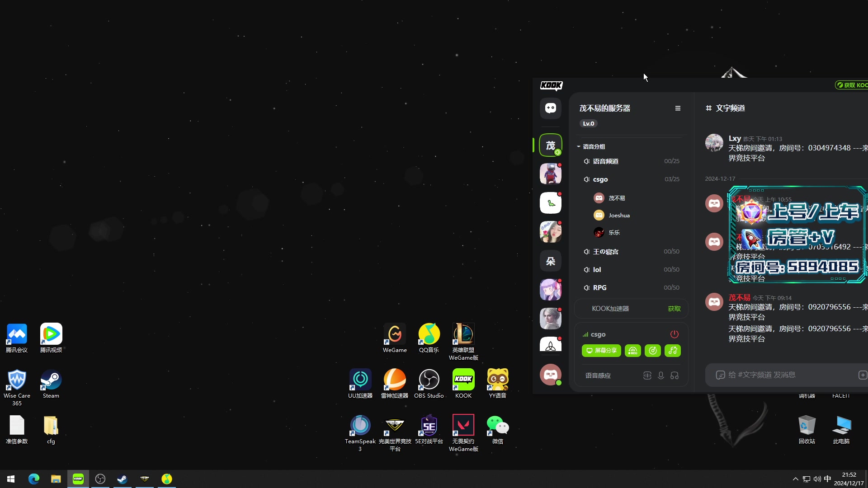
Task: Open emoji picker in message box
Action: tap(720, 375)
